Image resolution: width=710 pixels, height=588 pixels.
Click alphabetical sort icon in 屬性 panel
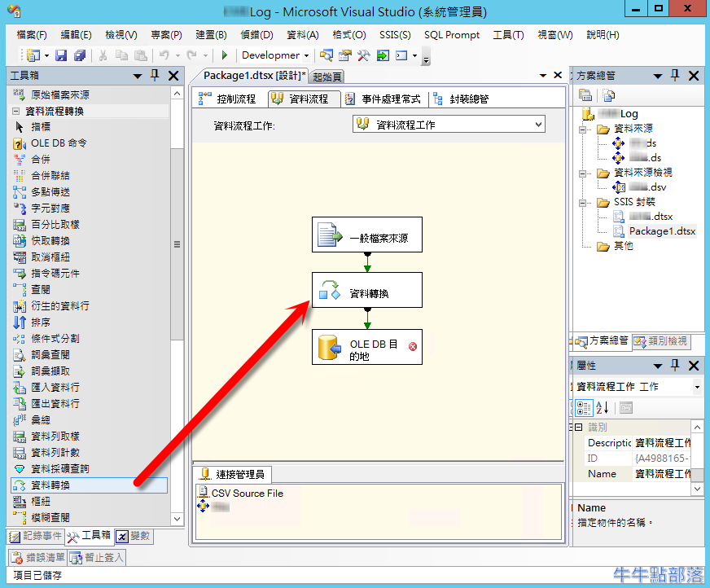coord(603,408)
